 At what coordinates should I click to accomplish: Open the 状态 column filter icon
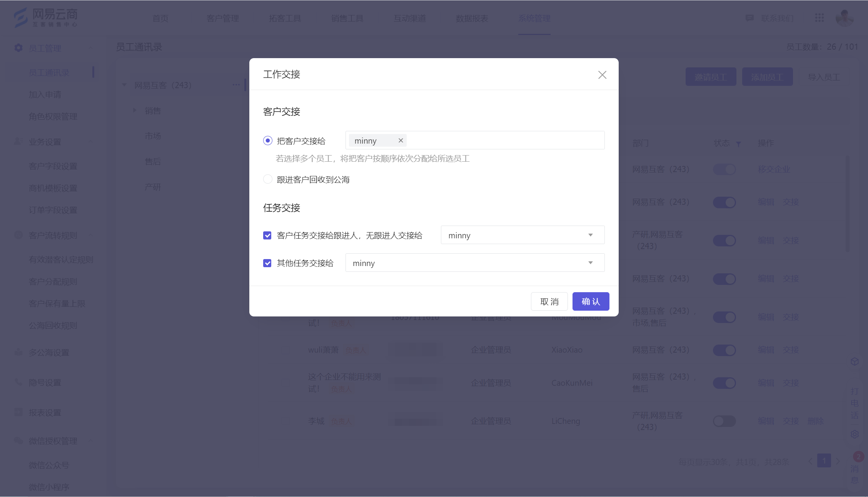pyautogui.click(x=738, y=144)
